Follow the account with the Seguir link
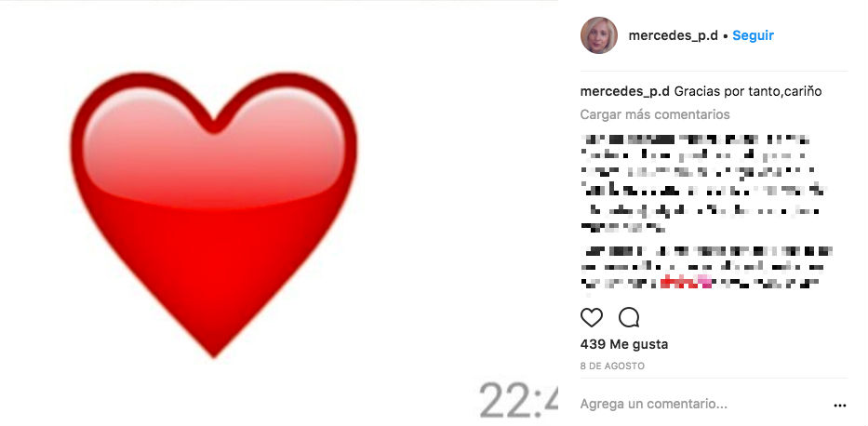This screenshot has height=426, width=868. (x=753, y=35)
